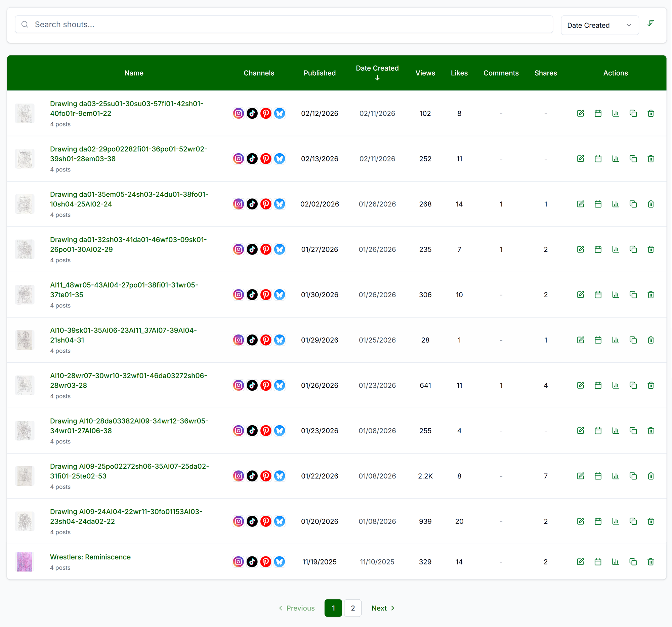672x627 pixels.
Task: Go to page 2
Action: tap(352, 608)
